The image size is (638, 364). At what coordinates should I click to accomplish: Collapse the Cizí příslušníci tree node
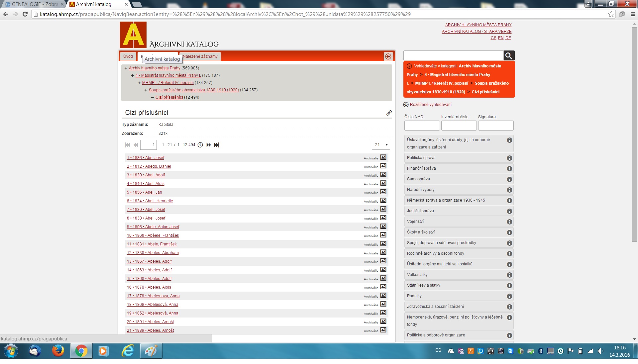click(152, 97)
